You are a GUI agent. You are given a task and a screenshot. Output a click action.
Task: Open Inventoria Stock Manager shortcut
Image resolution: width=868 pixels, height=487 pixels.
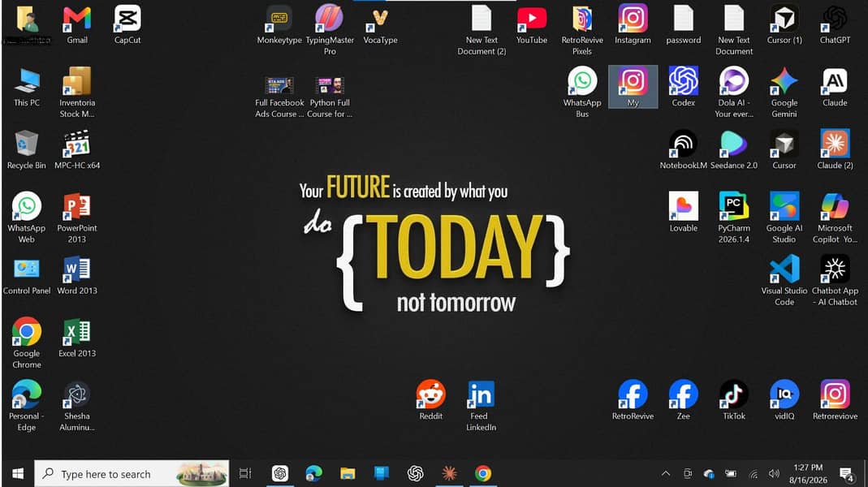77,93
